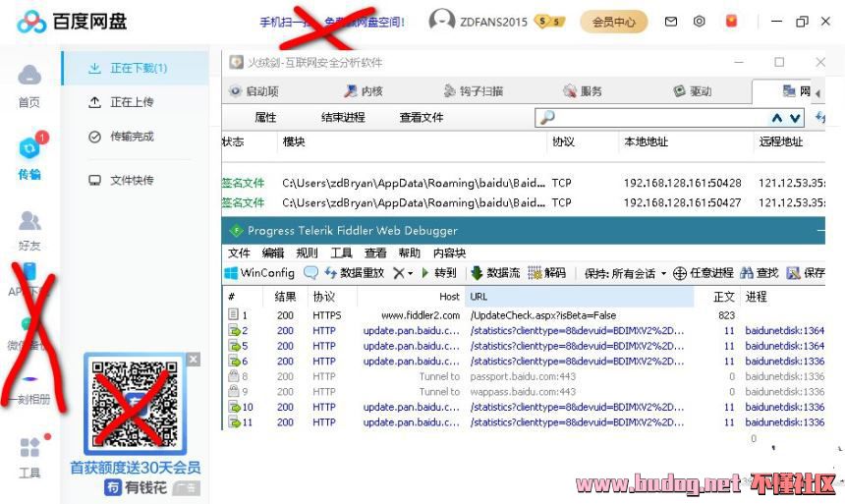Select Fiddler session number 10
845x504 pixels.
coord(524,407)
